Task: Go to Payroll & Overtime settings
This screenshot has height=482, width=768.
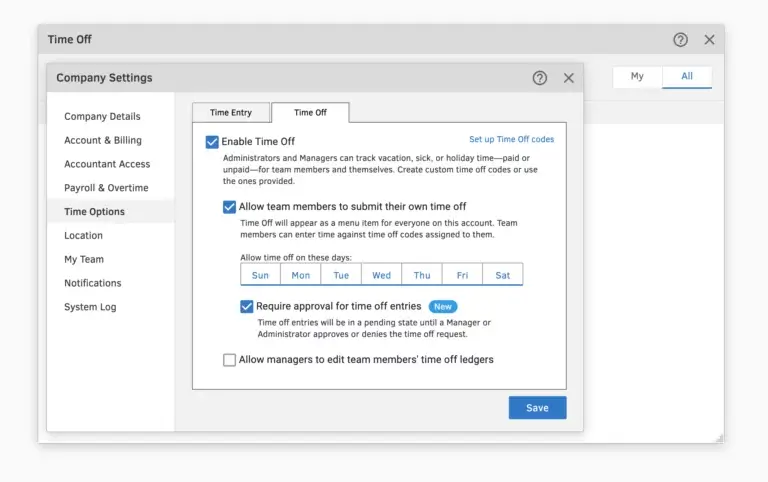Action: (106, 188)
